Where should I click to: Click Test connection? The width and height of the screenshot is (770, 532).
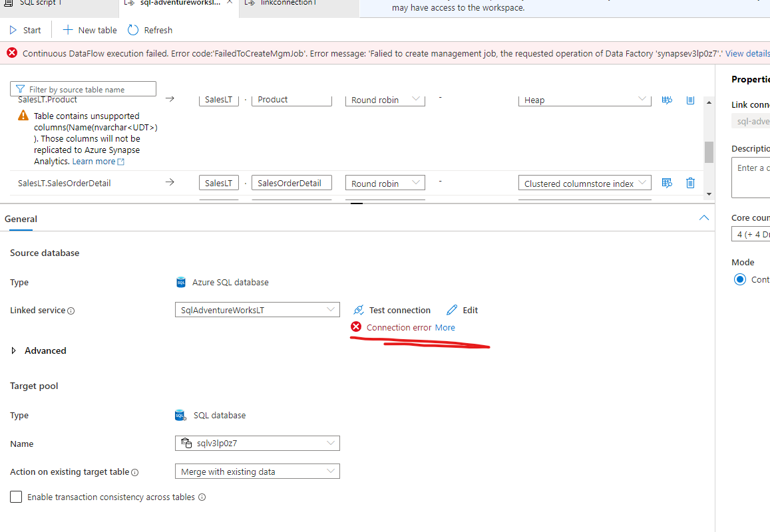[392, 310]
